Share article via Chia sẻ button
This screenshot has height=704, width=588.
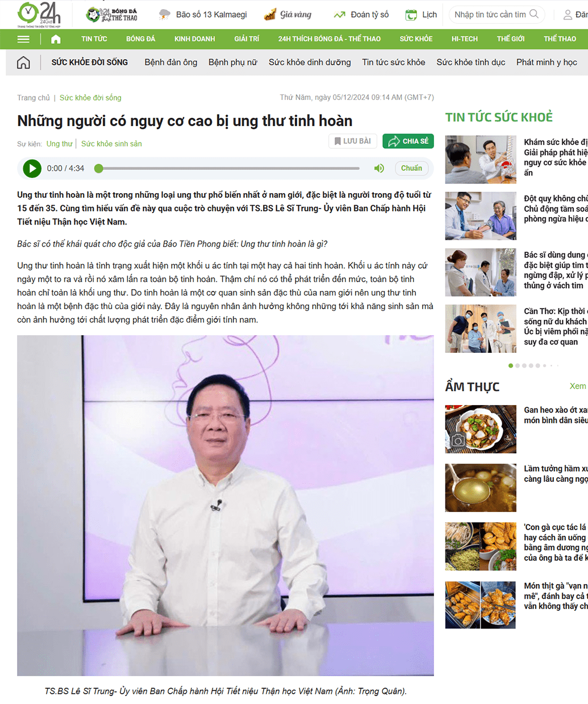(x=408, y=141)
